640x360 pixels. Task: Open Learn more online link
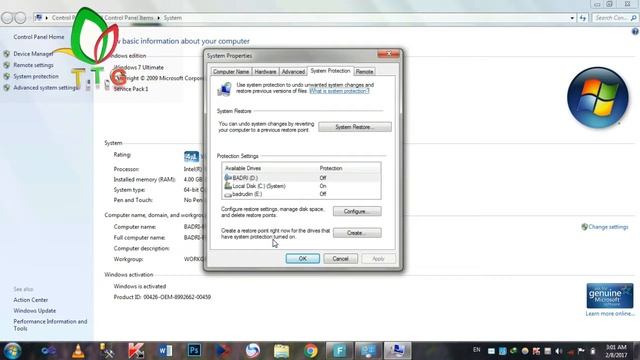610,313
